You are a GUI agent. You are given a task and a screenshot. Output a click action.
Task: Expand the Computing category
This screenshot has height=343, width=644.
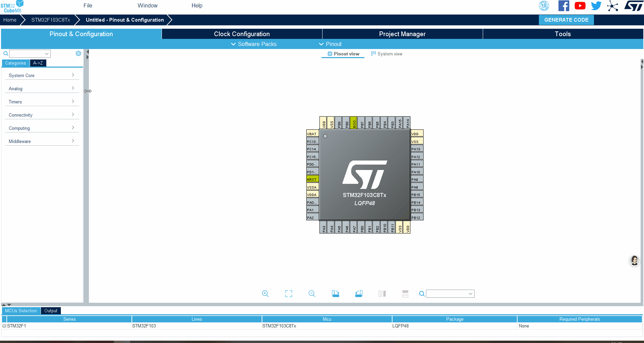click(42, 128)
